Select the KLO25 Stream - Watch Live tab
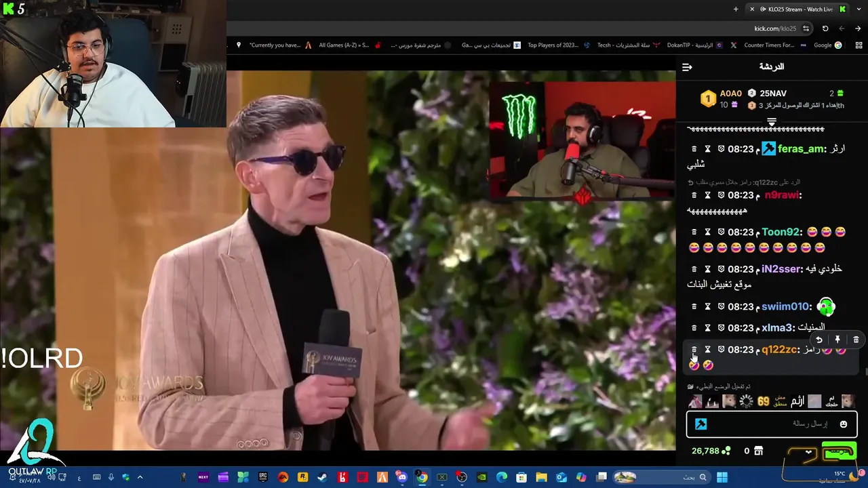This screenshot has height=488, width=868. pyautogui.click(x=796, y=9)
